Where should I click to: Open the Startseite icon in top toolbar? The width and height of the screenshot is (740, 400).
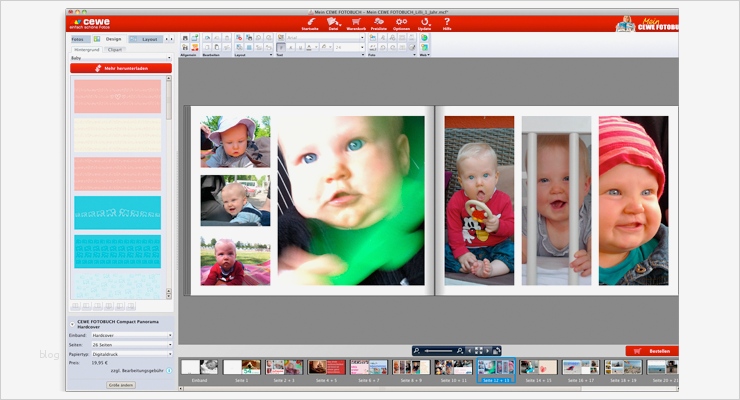pyautogui.click(x=311, y=21)
